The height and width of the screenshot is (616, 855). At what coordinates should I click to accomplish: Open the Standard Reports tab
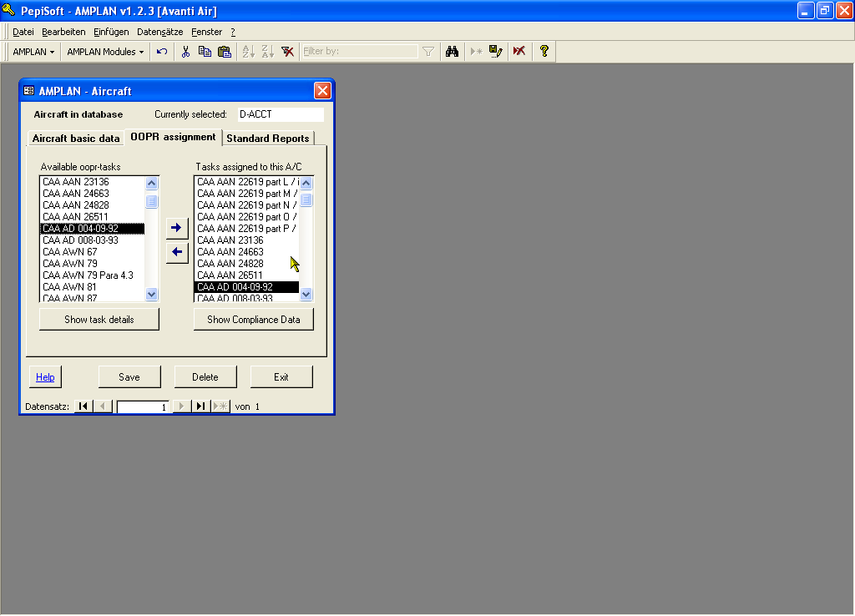pos(268,139)
